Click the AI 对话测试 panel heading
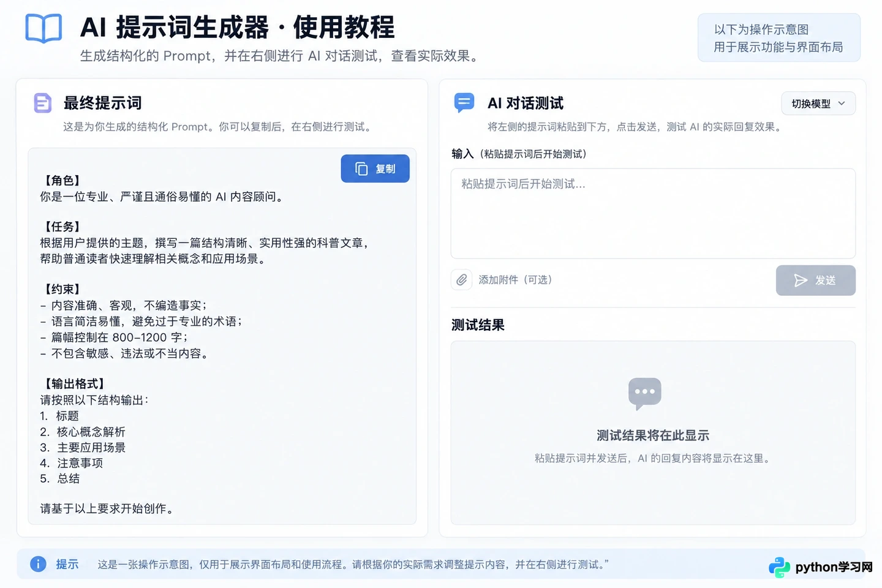The width and height of the screenshot is (882, 588). (x=526, y=103)
